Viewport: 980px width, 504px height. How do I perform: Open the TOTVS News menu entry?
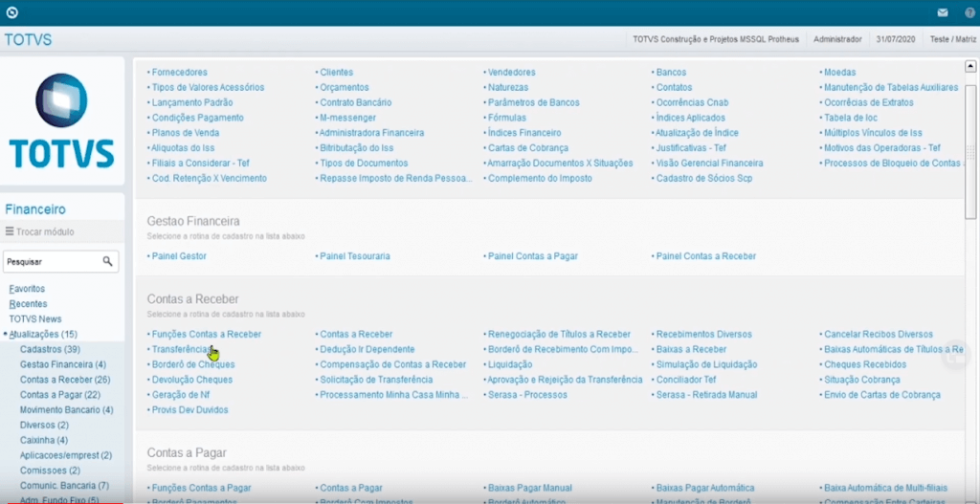pyautogui.click(x=35, y=318)
